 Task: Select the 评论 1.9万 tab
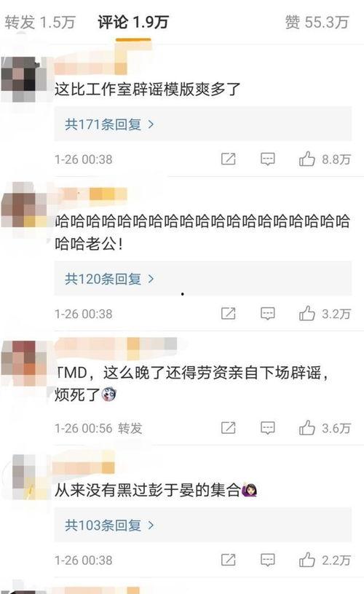coord(133,22)
